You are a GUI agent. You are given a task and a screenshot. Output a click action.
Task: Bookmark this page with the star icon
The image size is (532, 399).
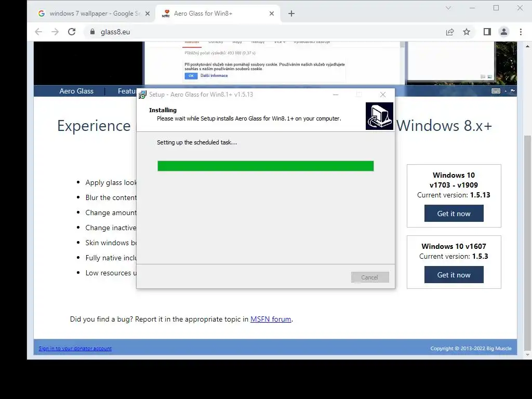click(467, 32)
